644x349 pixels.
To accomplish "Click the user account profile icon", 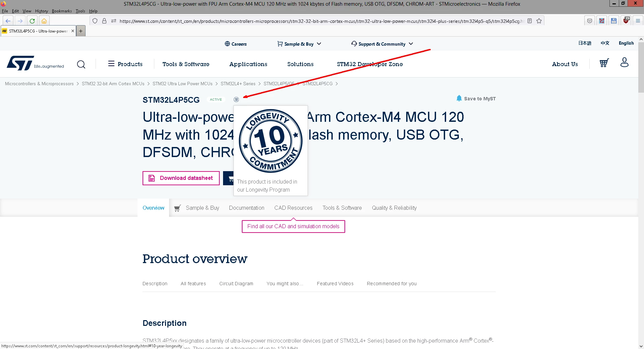I will click(x=624, y=62).
